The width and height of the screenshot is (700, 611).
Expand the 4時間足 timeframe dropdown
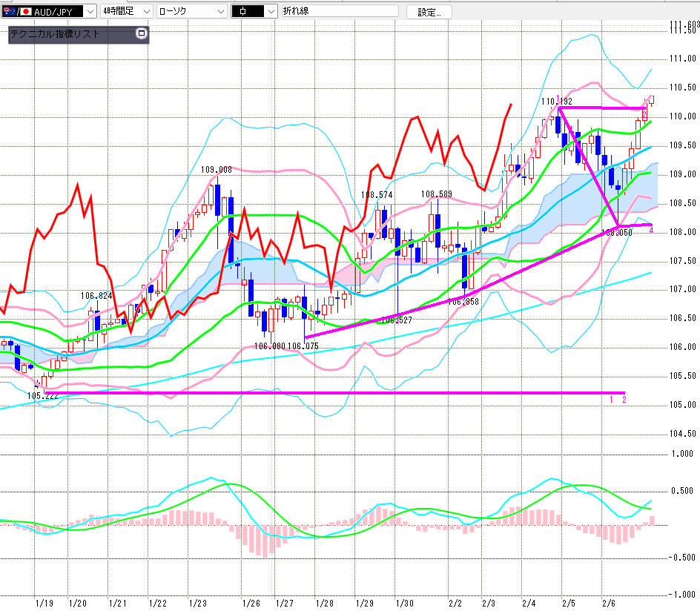coord(145,11)
